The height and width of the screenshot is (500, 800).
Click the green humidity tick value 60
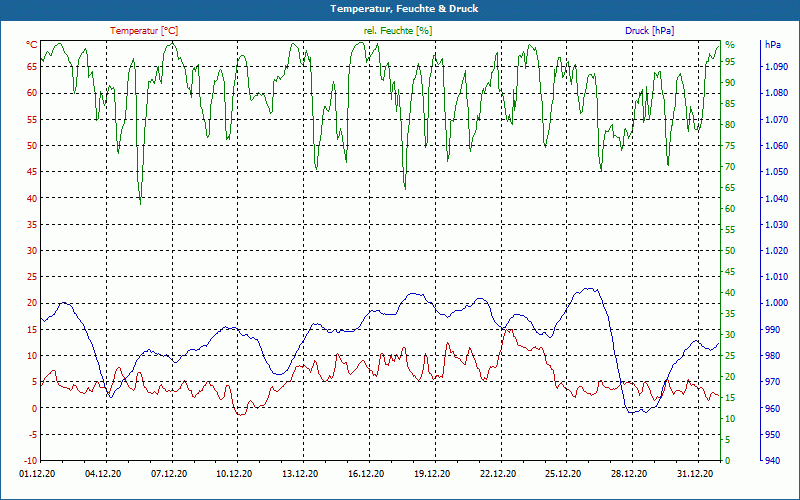click(x=731, y=209)
